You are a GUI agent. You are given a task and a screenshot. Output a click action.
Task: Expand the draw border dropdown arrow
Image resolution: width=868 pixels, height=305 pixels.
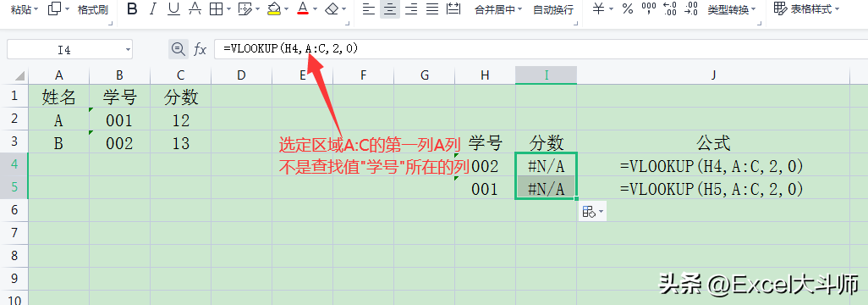[x=257, y=9]
